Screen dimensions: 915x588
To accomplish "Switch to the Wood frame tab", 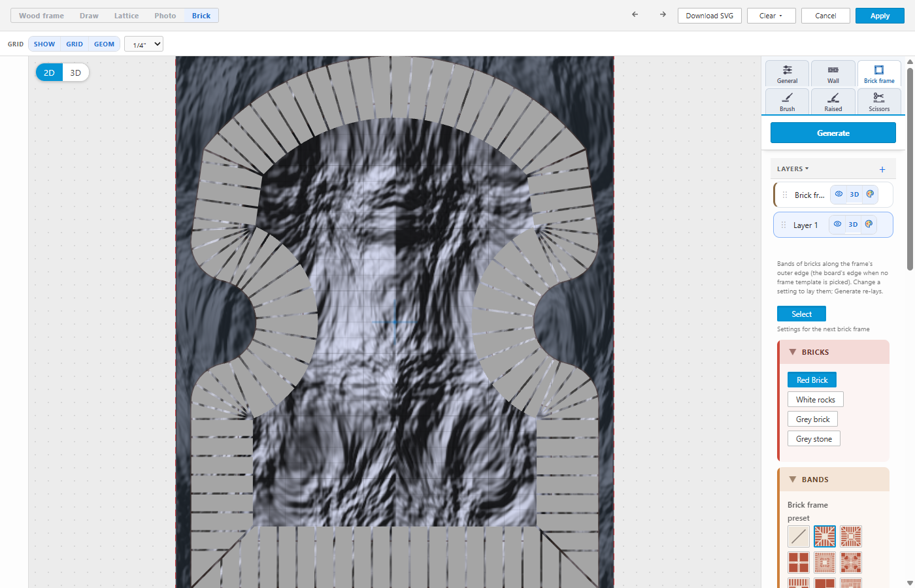I will tap(42, 16).
